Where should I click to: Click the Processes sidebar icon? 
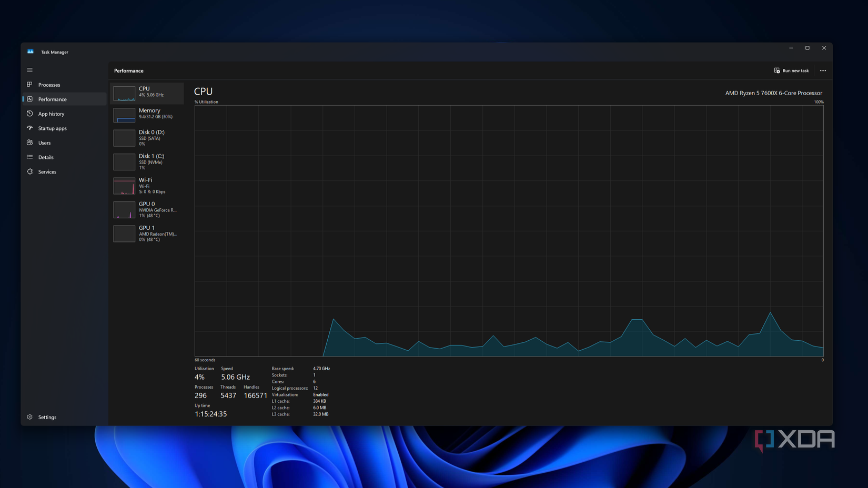[30, 85]
